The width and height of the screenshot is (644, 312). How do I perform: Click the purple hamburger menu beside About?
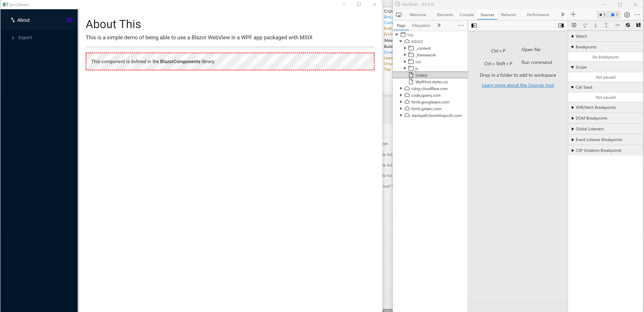69,20
